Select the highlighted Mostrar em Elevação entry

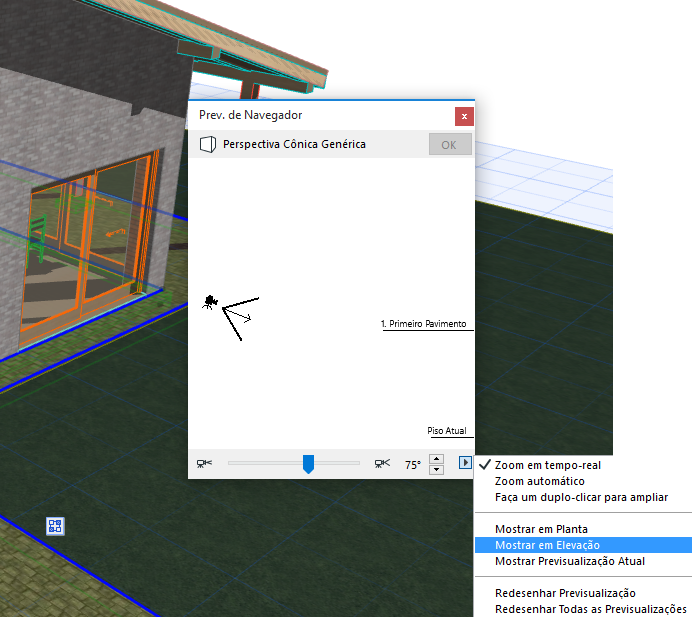point(583,545)
